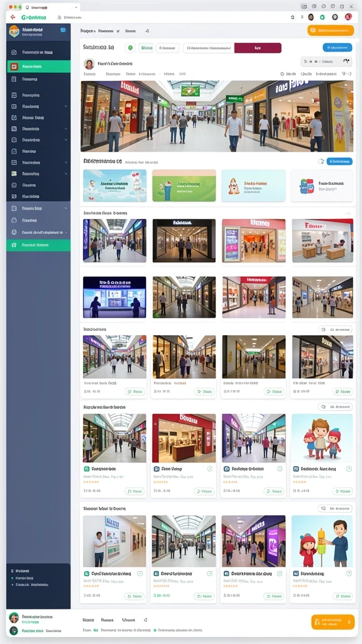Open the red-bordered profile avatar in the browser toolbar
Viewport: 362px width, 644px height.
tap(348, 17)
